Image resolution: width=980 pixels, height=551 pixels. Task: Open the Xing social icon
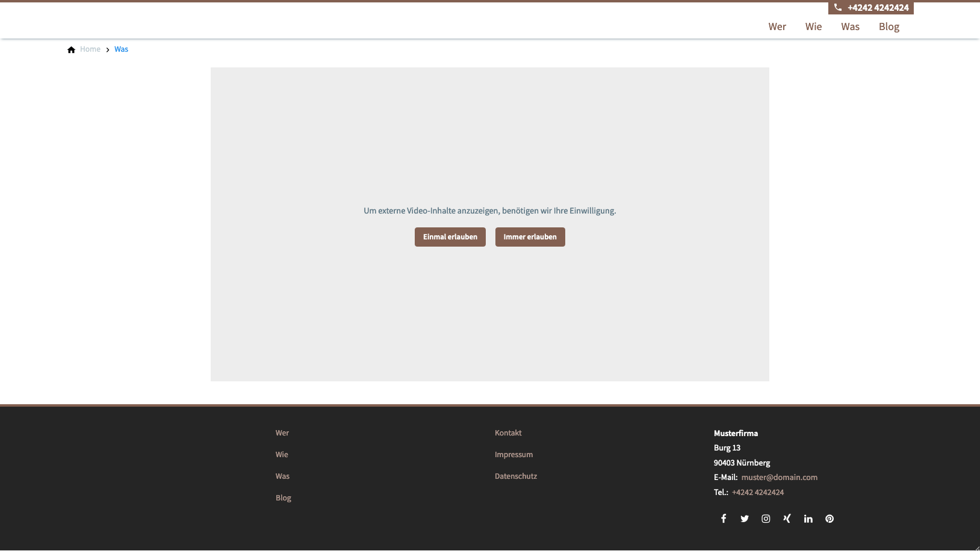pyautogui.click(x=787, y=519)
